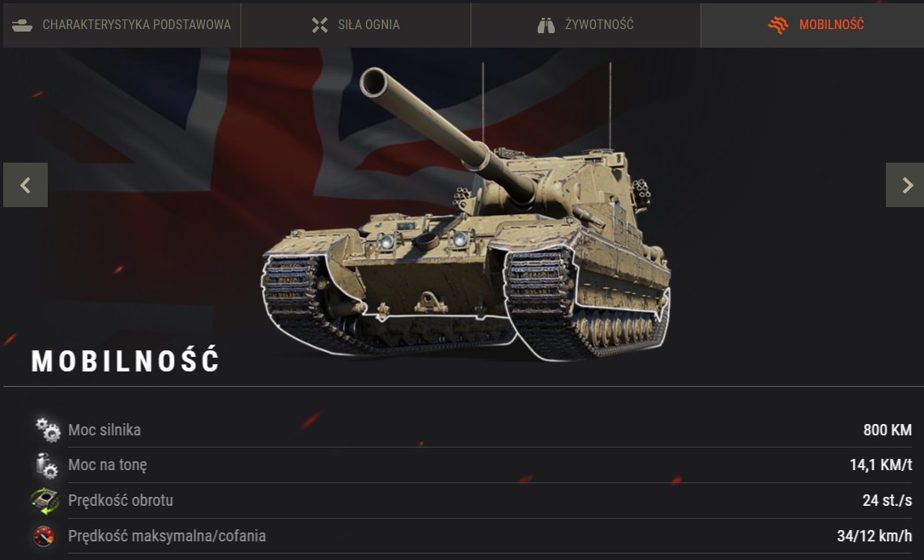Viewport: 924px width, 560px height.
Task: Select the Moc na tonę label
Action: [x=107, y=465]
